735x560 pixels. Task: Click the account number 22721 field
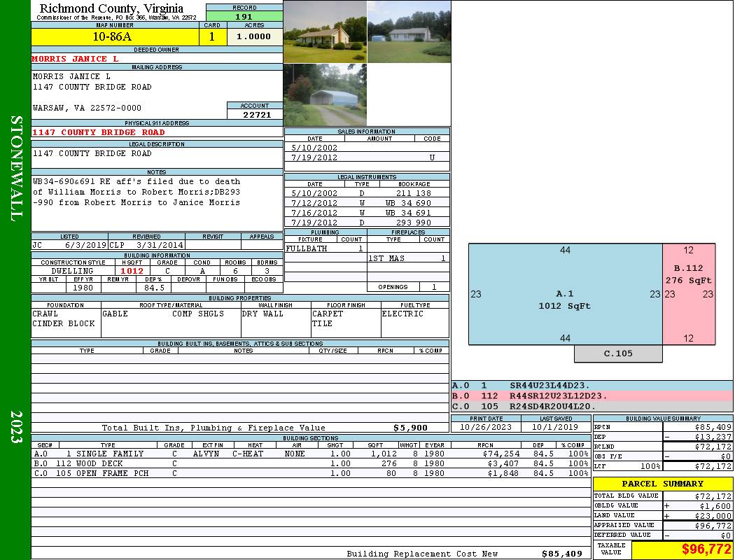pyautogui.click(x=255, y=114)
